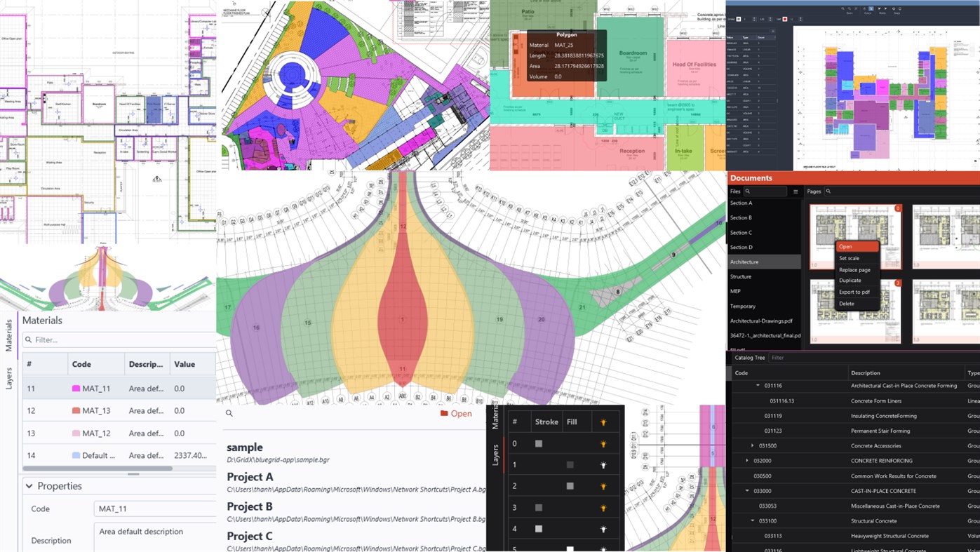Screen dimensions: 980x552
Task: Click the pink swatch of MAT_12 row
Action: coord(76,433)
